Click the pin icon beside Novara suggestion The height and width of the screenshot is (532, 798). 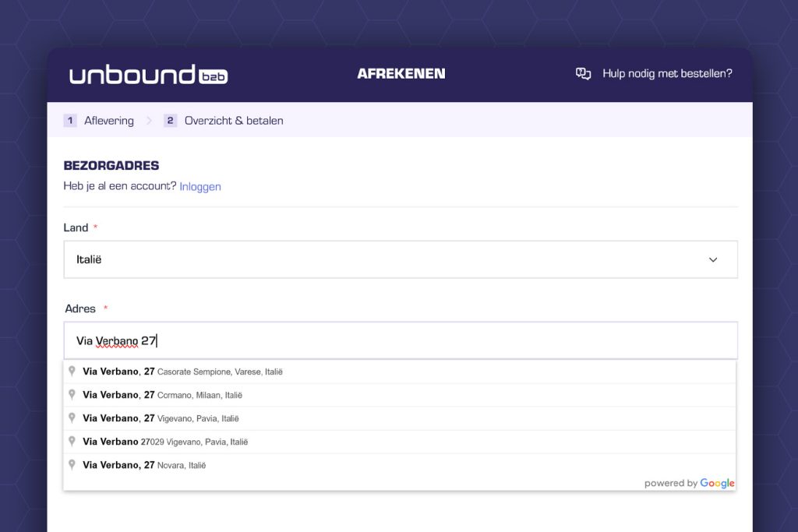pyautogui.click(x=72, y=465)
